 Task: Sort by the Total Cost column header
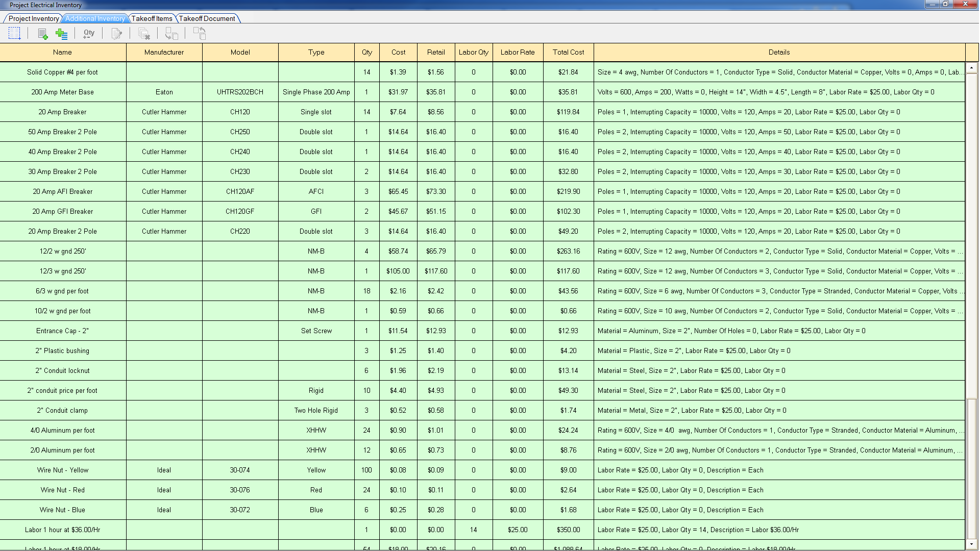pos(568,52)
